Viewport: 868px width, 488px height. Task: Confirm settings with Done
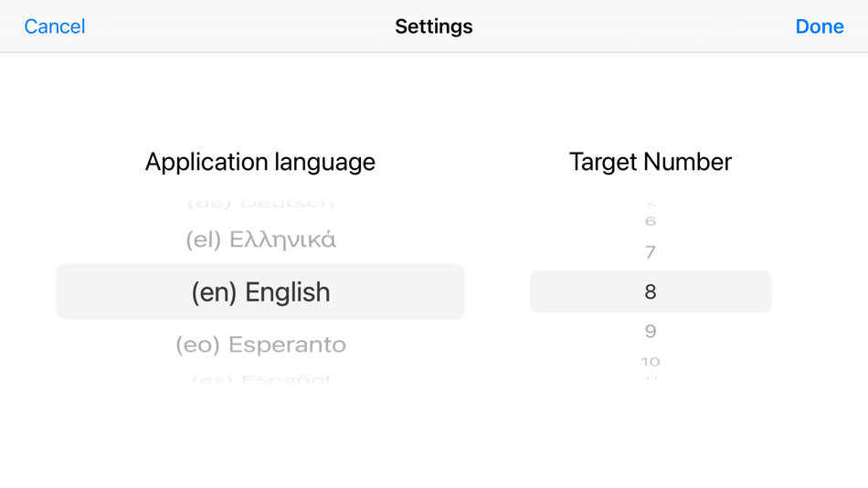(x=819, y=27)
